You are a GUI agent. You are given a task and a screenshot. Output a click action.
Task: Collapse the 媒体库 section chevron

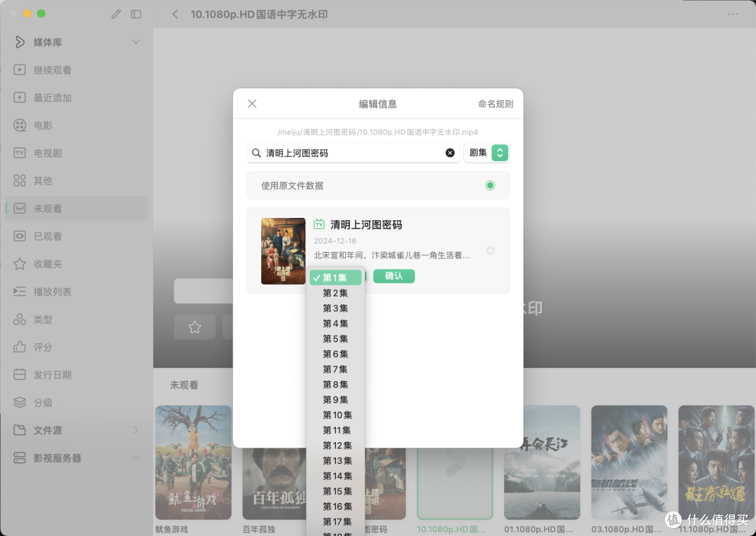[x=136, y=42]
